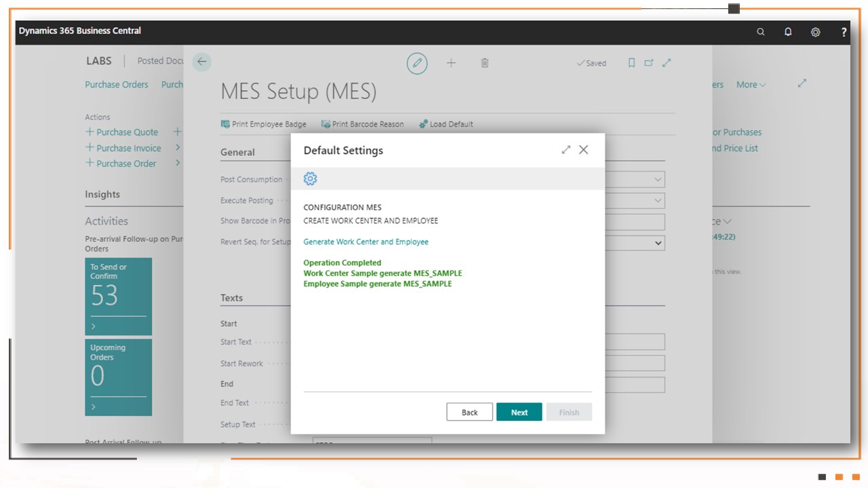The image size is (868, 488).
Task: Click the General section header
Action: pos(237,152)
